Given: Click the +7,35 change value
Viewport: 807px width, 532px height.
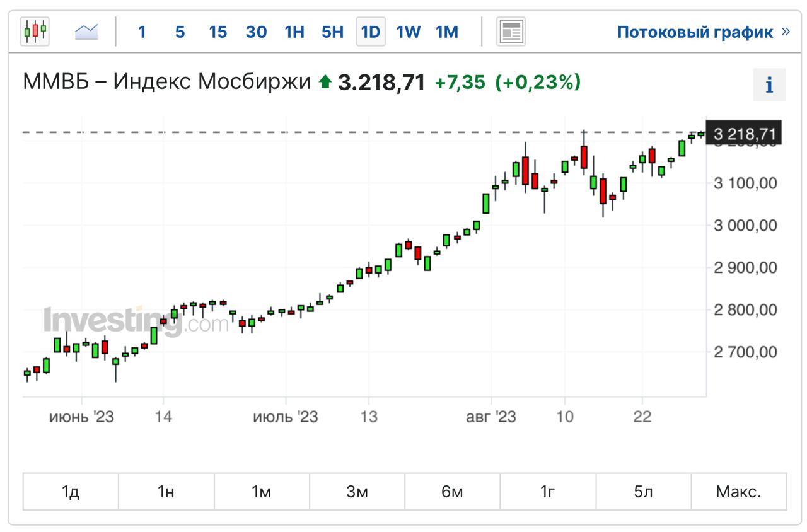Looking at the screenshot, I should click(x=460, y=82).
